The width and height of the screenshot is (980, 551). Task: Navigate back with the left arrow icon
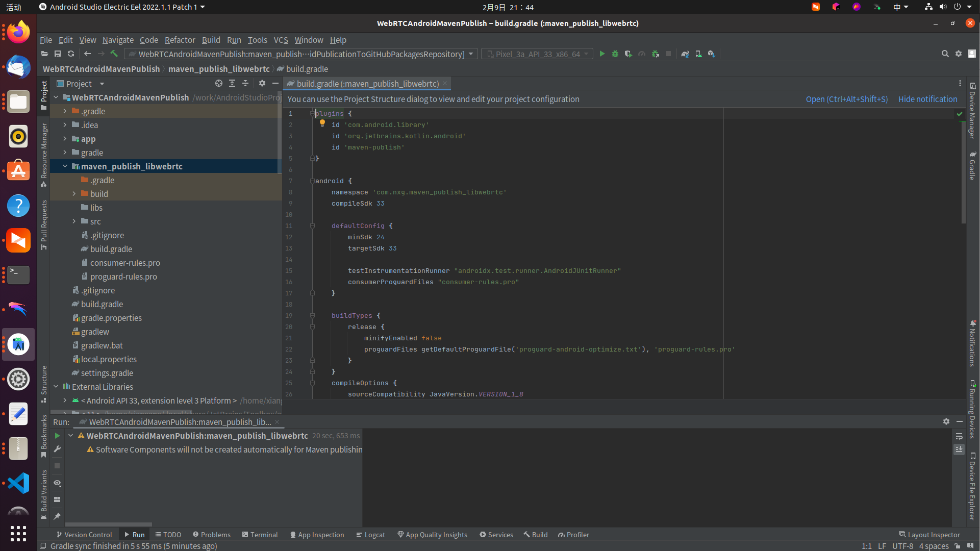(87, 54)
